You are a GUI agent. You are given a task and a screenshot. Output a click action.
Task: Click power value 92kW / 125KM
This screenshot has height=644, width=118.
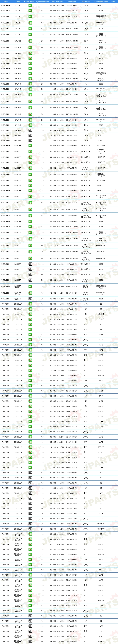(72, 391)
